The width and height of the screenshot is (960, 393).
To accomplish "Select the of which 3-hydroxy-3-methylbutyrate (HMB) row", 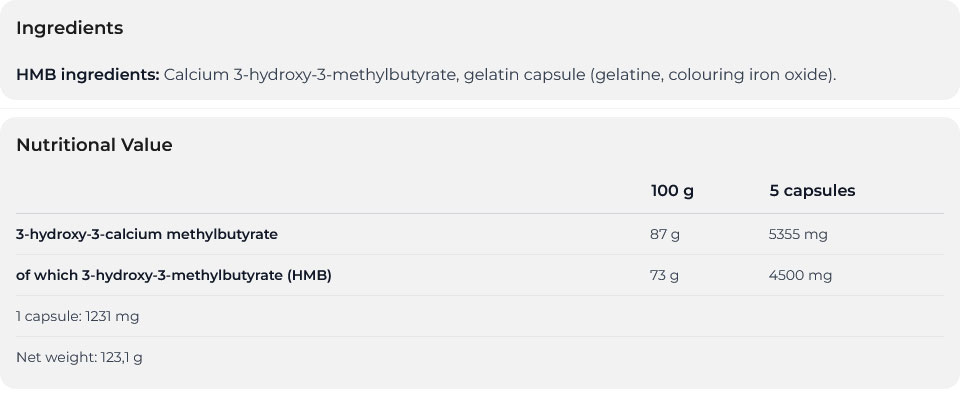I will (479, 275).
